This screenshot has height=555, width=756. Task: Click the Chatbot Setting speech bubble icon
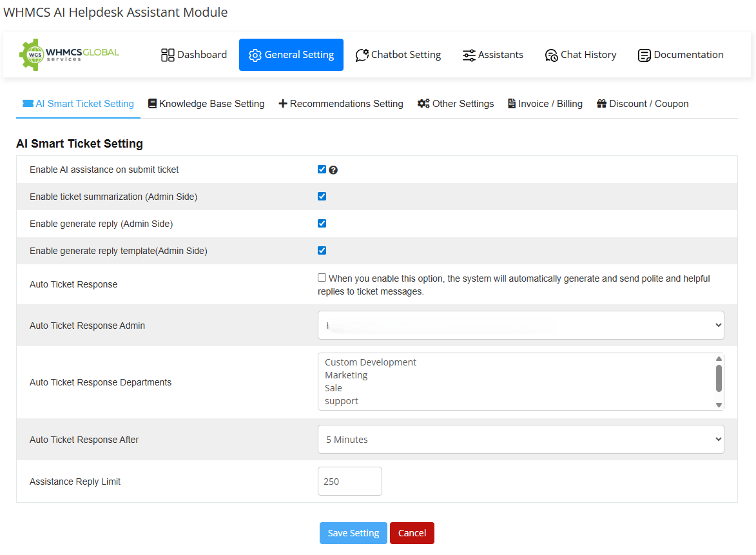click(362, 55)
